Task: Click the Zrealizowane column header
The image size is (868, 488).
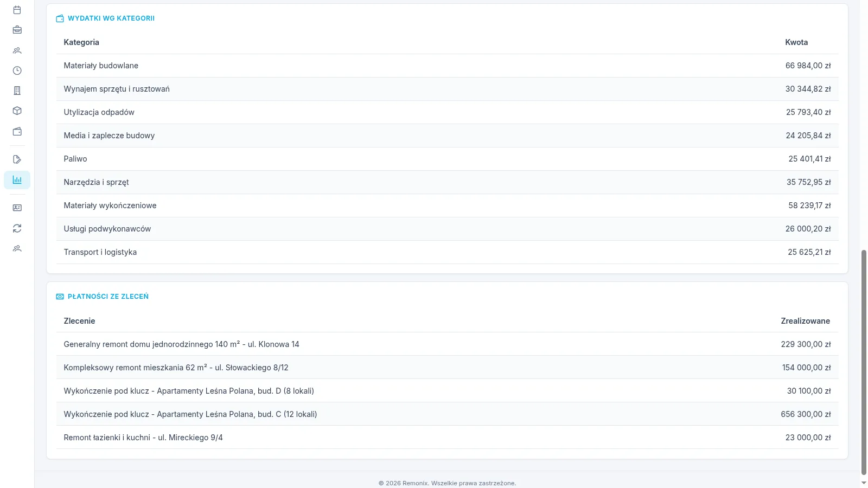Action: (805, 321)
